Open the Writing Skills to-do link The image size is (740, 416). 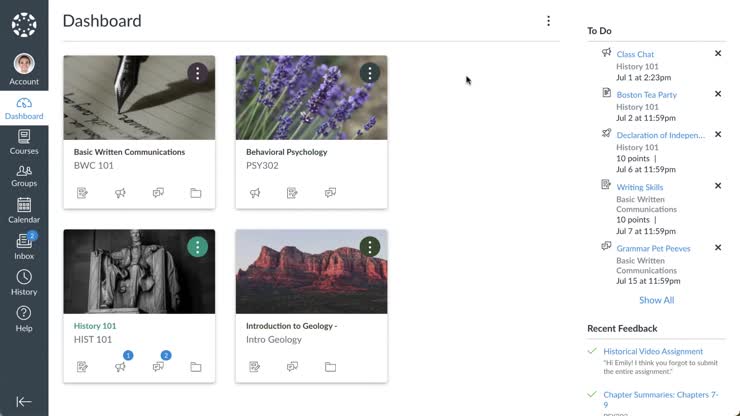(639, 187)
